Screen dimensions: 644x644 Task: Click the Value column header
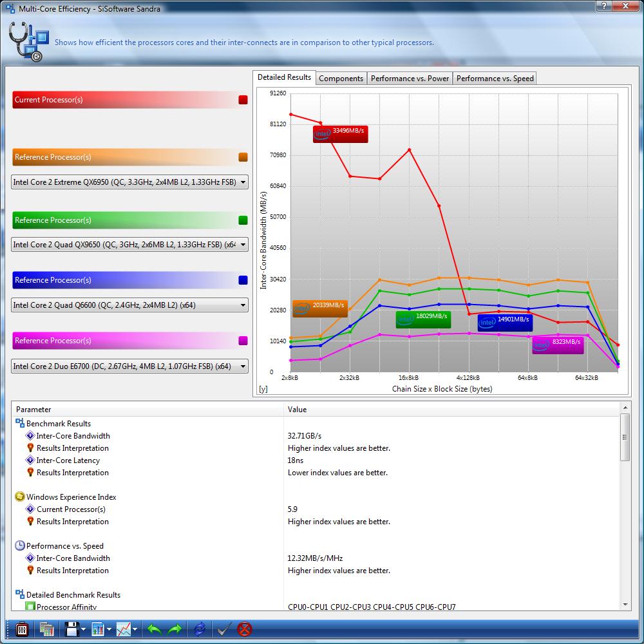451,409
